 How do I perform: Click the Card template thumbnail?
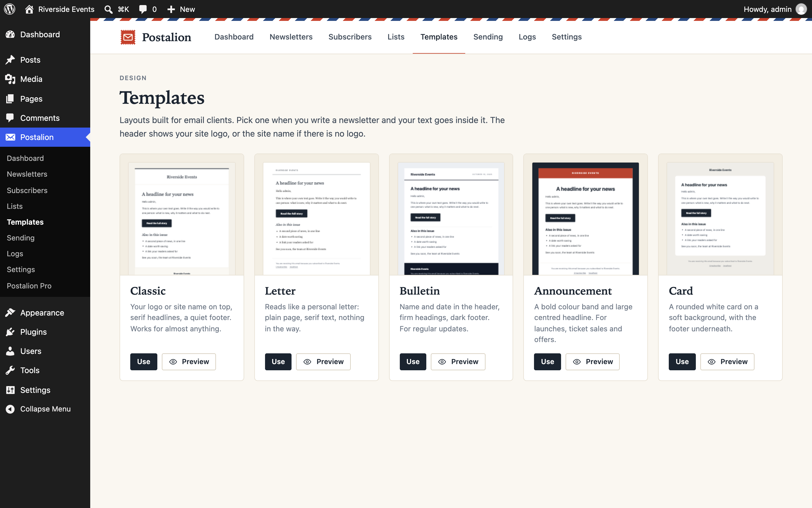tap(720, 218)
